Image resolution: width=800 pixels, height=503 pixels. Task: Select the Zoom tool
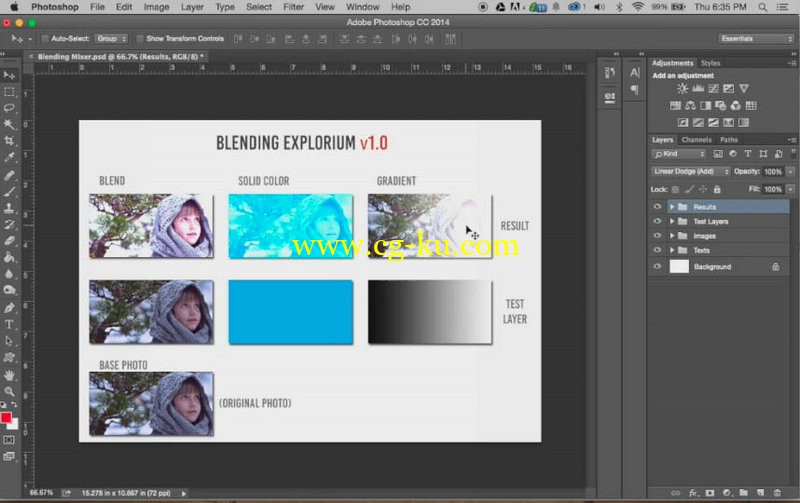tap(9, 391)
